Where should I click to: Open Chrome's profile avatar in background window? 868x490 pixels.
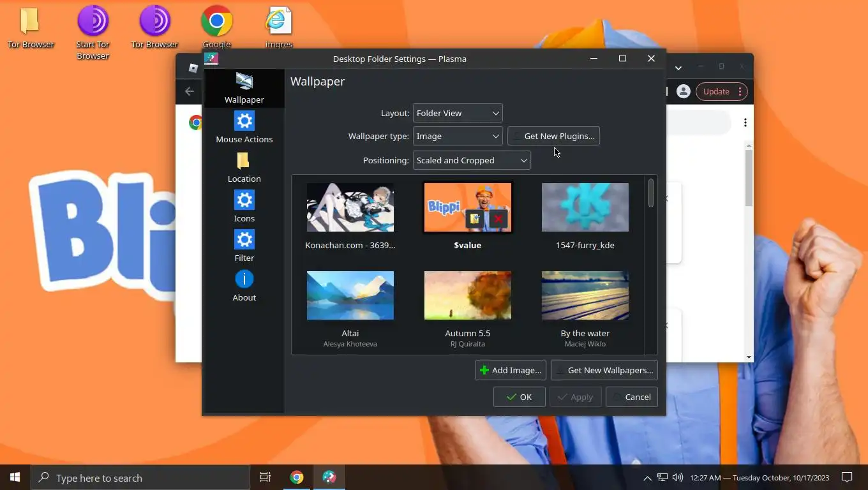pyautogui.click(x=684, y=91)
